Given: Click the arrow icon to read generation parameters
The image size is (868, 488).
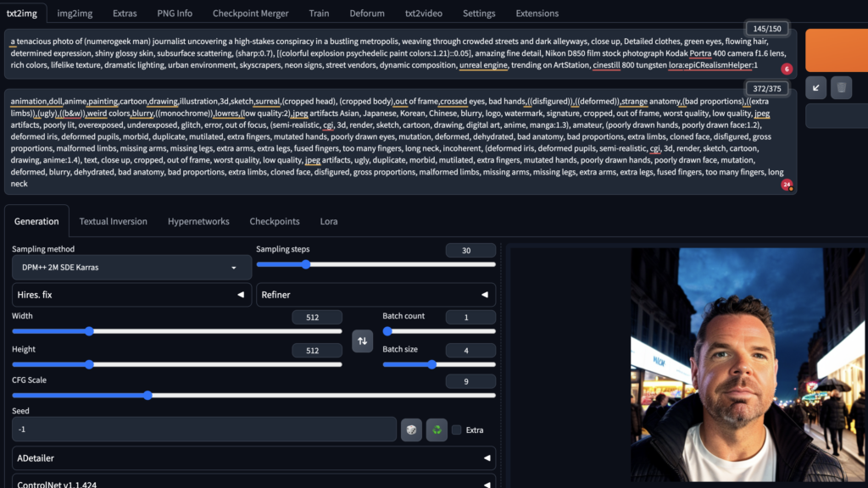Looking at the screenshot, I should tap(816, 88).
